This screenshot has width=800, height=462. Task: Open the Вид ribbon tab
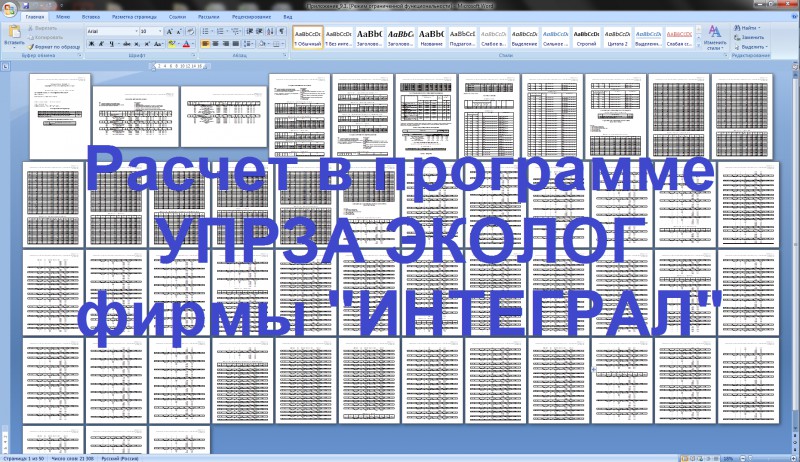(x=288, y=17)
